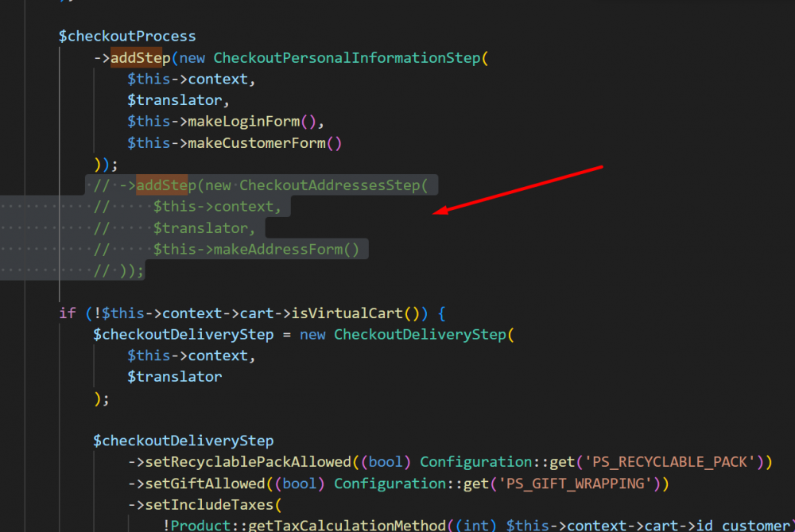The width and height of the screenshot is (795, 532).
Task: Click the if keyword starting the virtual cart check
Action: point(68,313)
